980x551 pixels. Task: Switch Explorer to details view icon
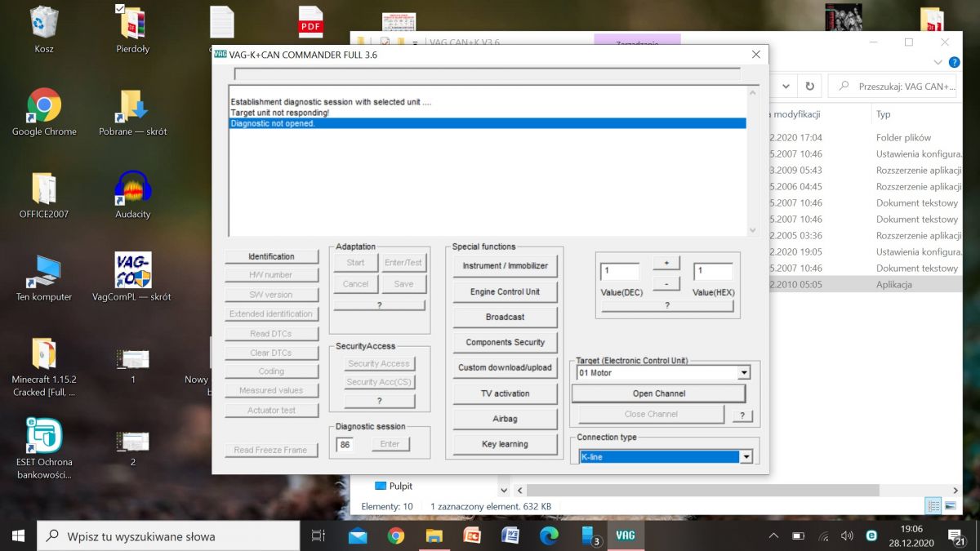tap(933, 506)
